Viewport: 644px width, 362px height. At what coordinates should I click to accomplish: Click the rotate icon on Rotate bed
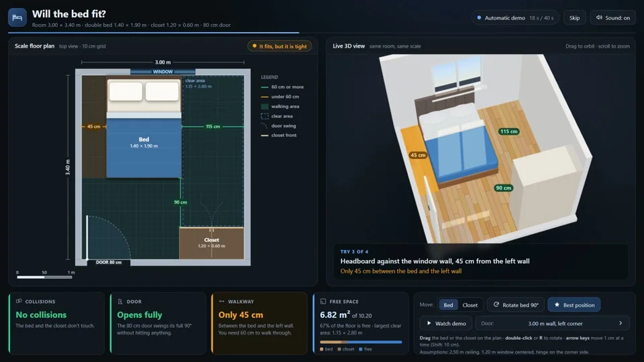tap(496, 305)
